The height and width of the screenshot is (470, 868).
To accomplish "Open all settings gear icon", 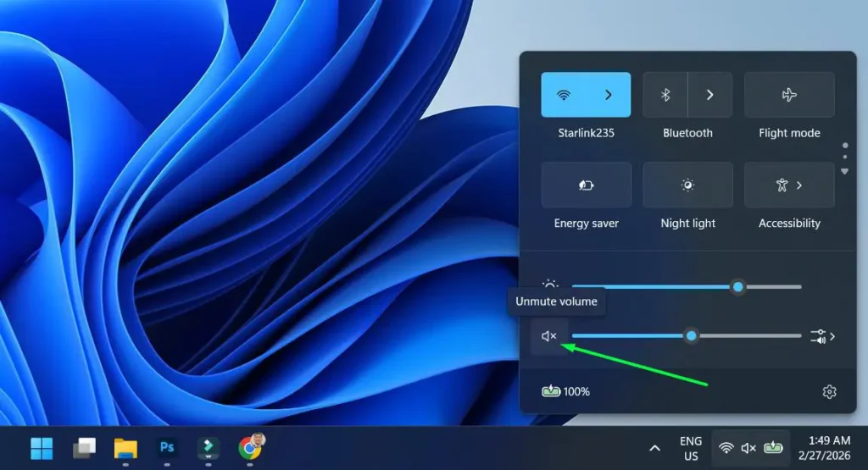I will [x=829, y=391].
